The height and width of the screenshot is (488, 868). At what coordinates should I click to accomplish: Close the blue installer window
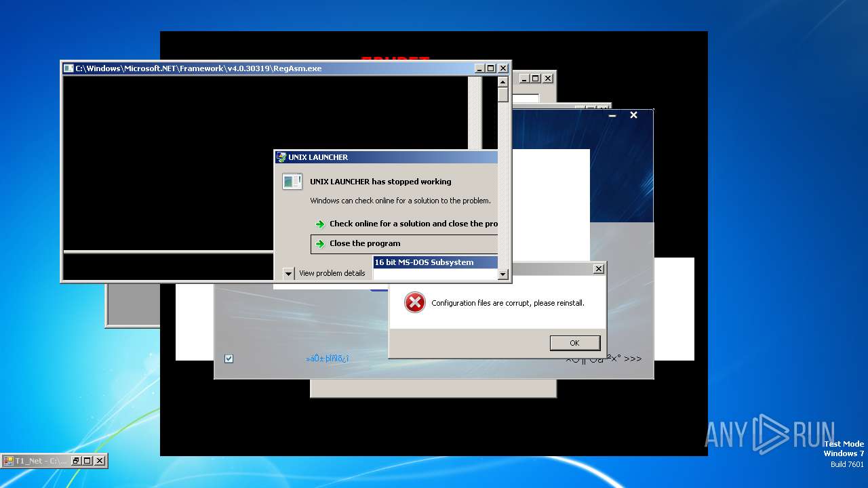(x=633, y=115)
